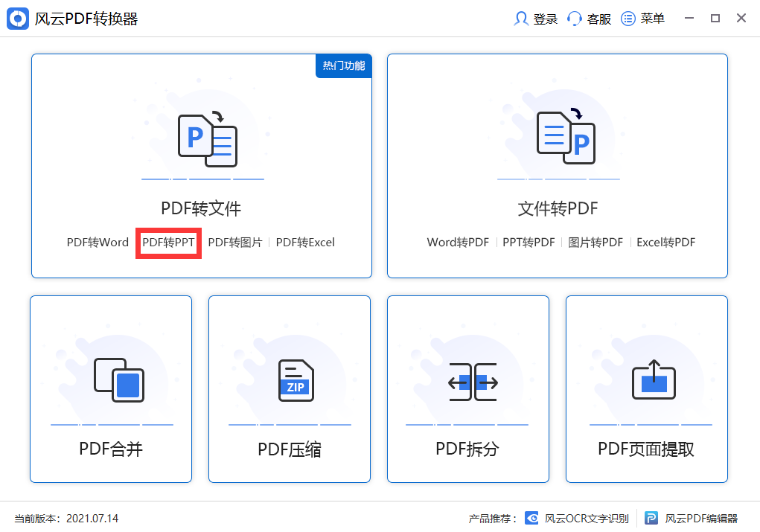Click the PDF页面提取 upload box icon
760x532 pixels.
click(654, 379)
